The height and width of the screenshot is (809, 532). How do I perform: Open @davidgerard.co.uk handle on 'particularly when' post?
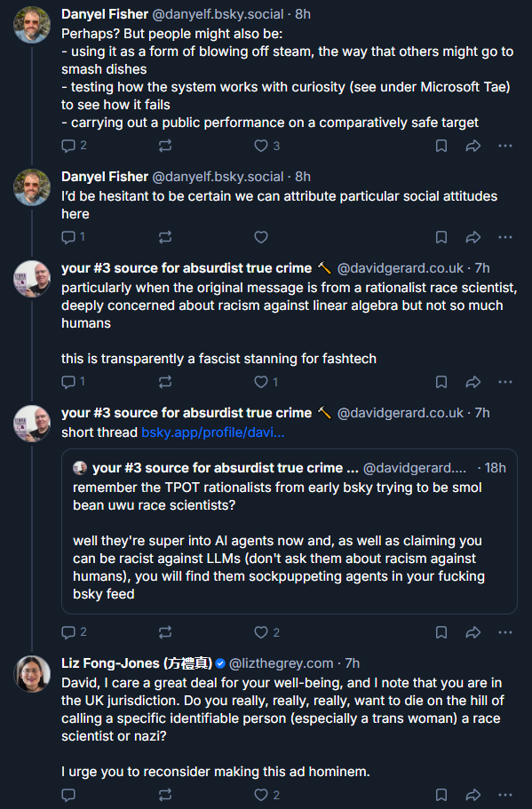[401, 268]
